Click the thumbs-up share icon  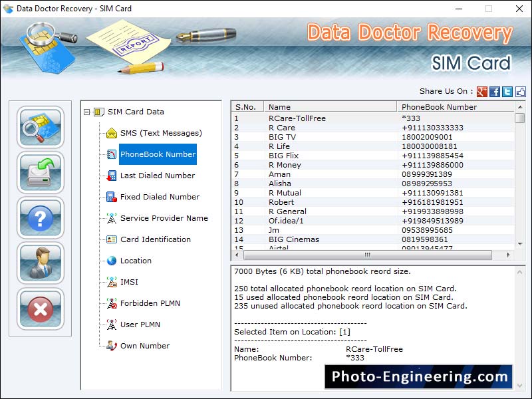pyautogui.click(x=520, y=92)
